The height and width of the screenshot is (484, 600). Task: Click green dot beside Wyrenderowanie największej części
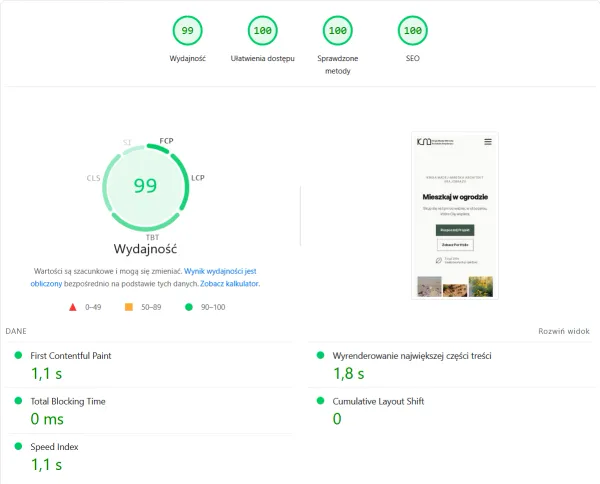click(x=321, y=355)
